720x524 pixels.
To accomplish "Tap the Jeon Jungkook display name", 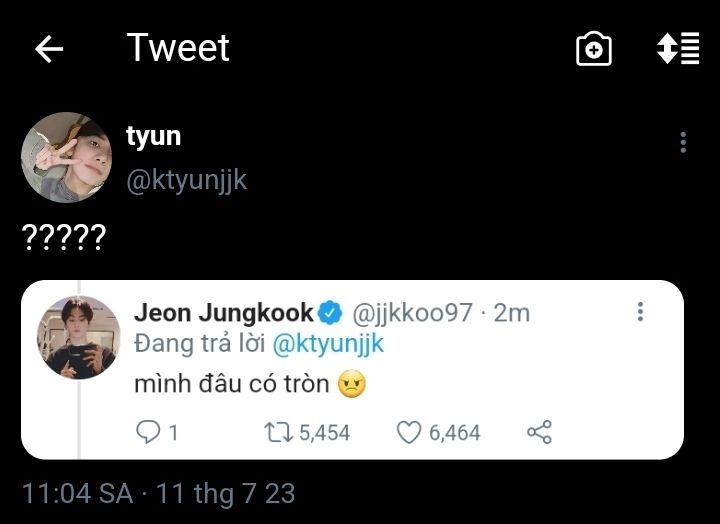I will (x=223, y=312).
